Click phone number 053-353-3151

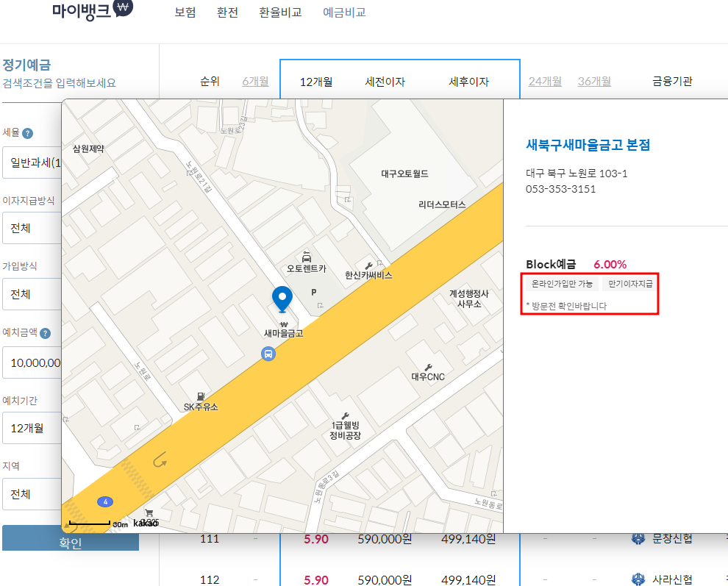560,189
